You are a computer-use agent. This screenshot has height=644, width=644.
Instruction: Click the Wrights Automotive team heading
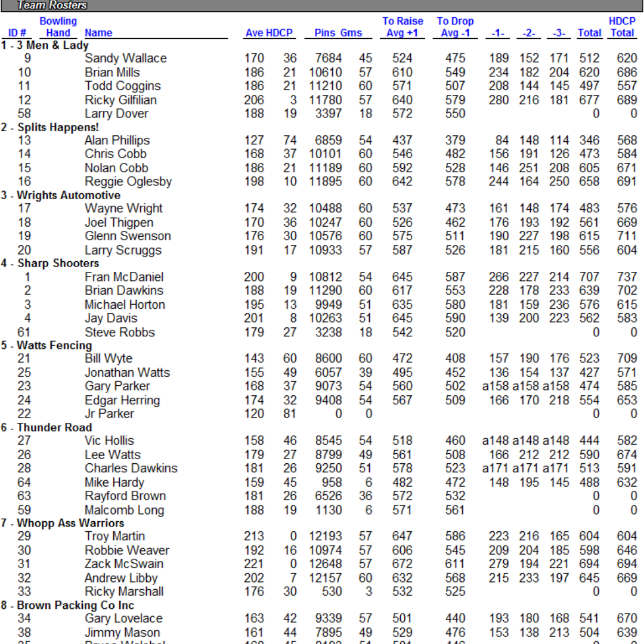pyautogui.click(x=61, y=196)
